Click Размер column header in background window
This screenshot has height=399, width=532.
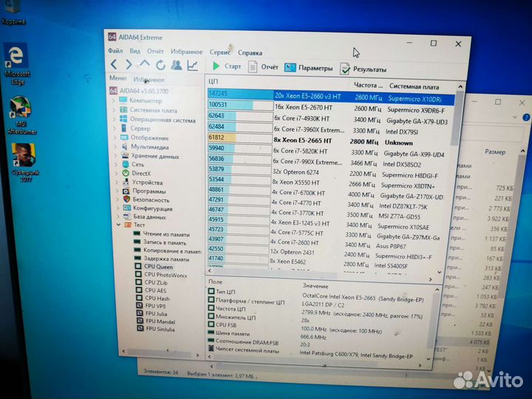495,151
